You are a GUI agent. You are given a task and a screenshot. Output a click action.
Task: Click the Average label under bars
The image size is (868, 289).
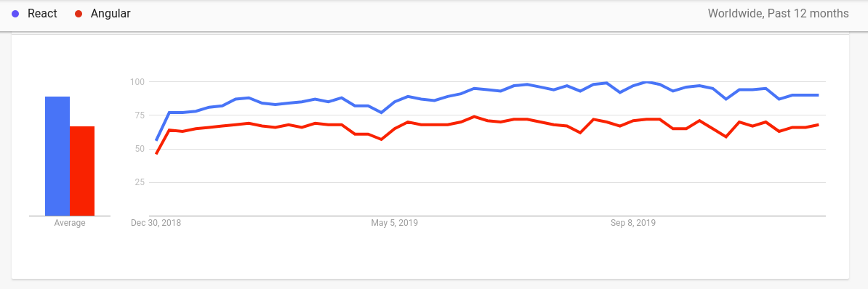[70, 223]
